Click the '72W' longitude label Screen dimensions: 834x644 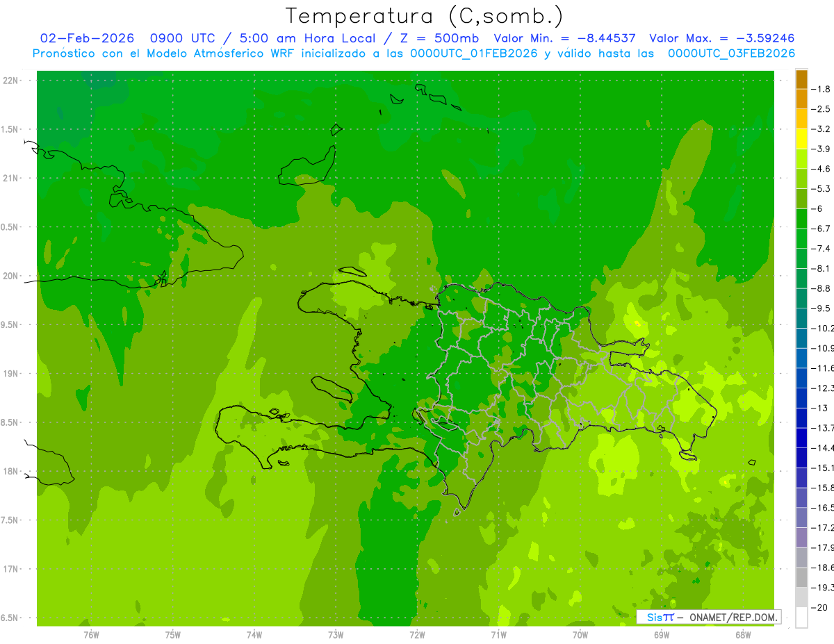click(417, 635)
